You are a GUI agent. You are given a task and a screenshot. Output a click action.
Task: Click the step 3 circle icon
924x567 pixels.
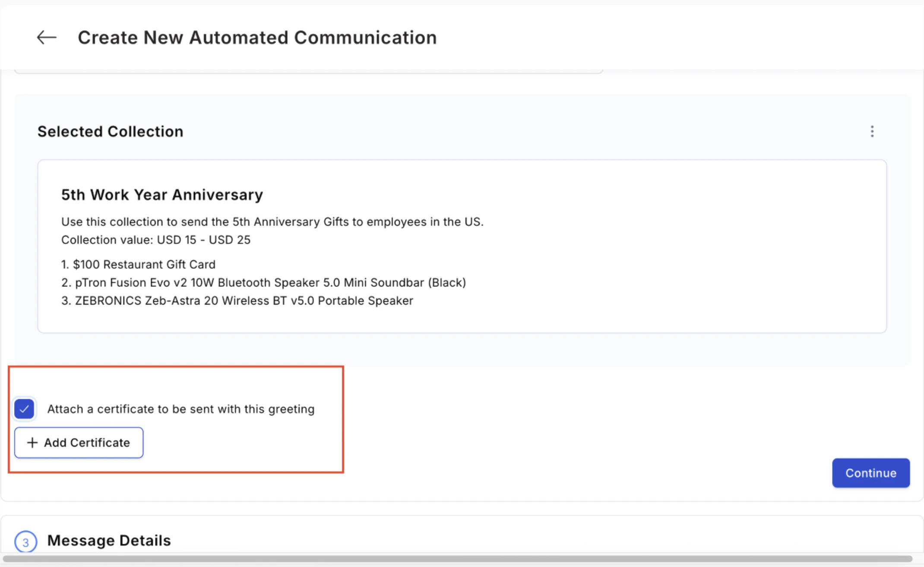click(x=25, y=542)
